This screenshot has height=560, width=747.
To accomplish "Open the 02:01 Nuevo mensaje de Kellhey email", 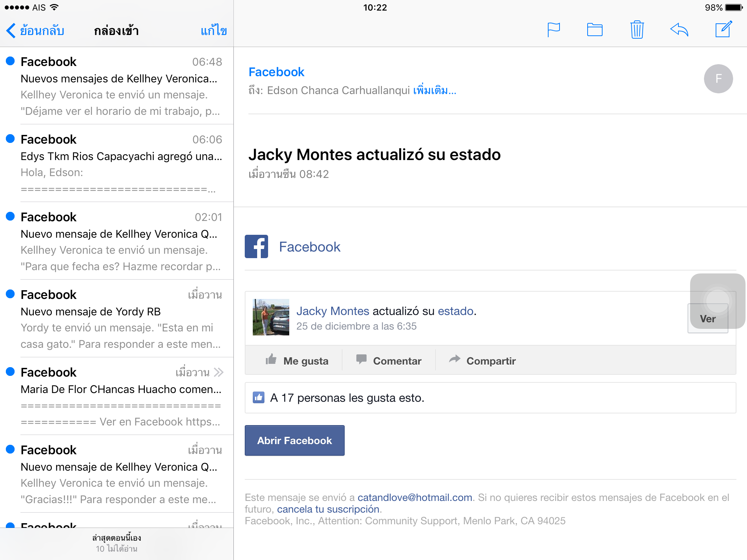I will (117, 241).
